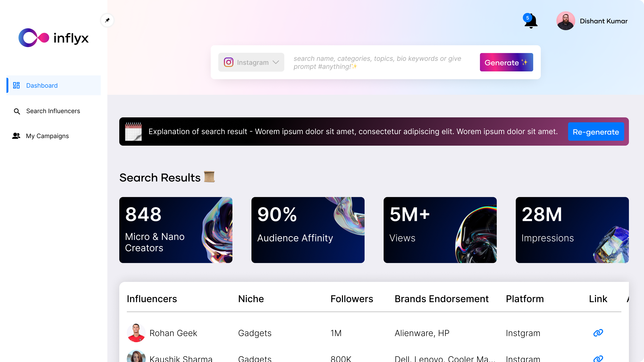Click the 90% Audience Affinity card

click(308, 230)
